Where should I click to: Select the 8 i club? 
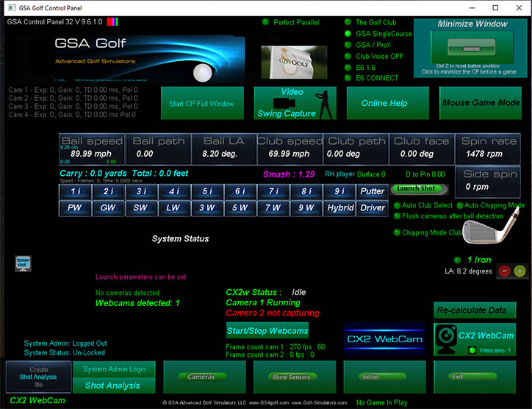pos(306,191)
